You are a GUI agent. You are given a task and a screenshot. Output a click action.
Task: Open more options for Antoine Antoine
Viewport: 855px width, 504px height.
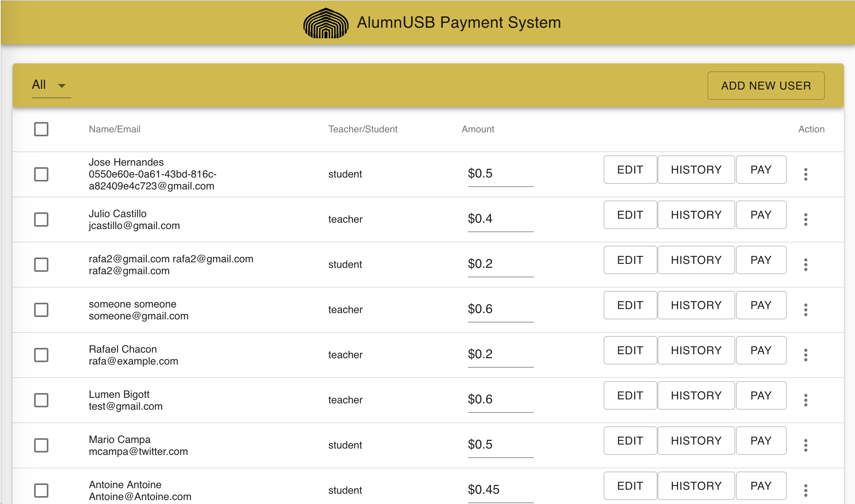805,491
